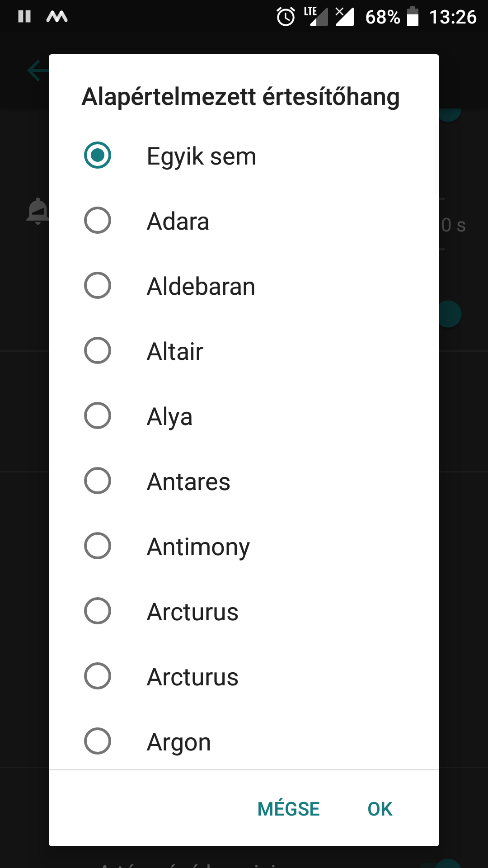
Task: Choose Adara notification sound
Action: (244, 221)
